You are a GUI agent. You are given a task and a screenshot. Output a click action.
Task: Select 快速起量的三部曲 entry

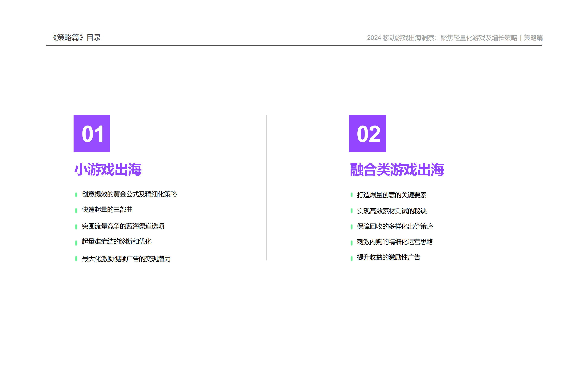tap(107, 209)
